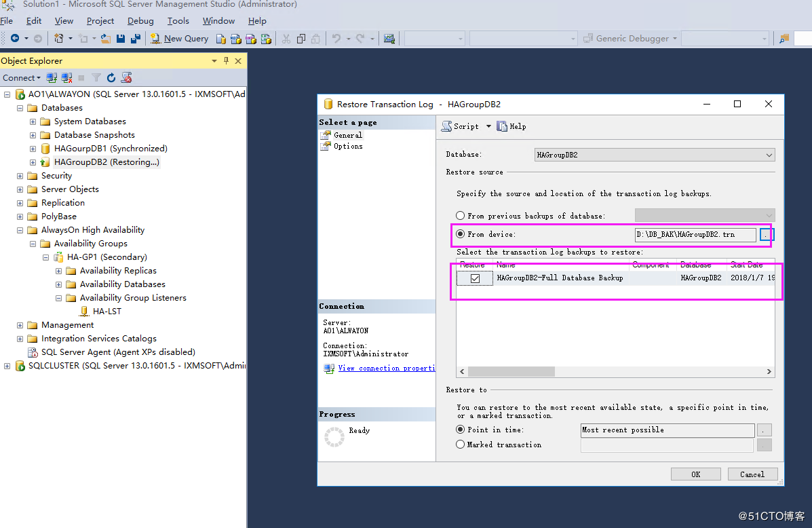Open View connection properties link
Image resolution: width=812 pixels, height=528 pixels.
(387, 367)
